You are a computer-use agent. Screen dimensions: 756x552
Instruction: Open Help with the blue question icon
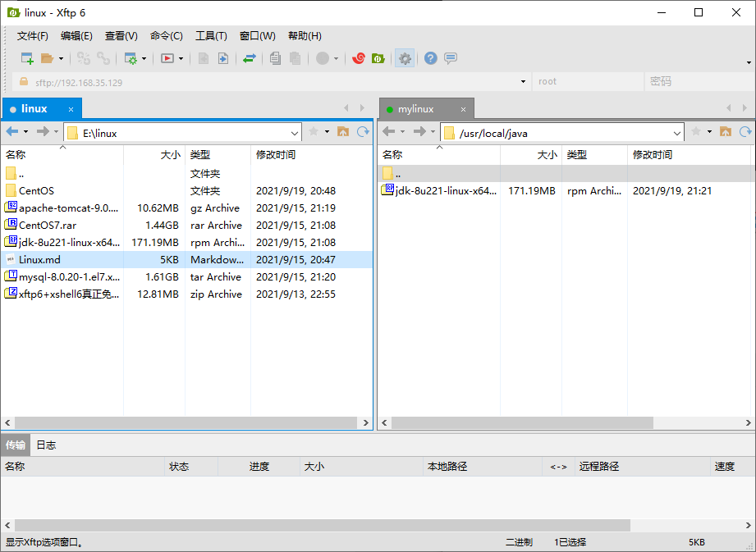(431, 58)
